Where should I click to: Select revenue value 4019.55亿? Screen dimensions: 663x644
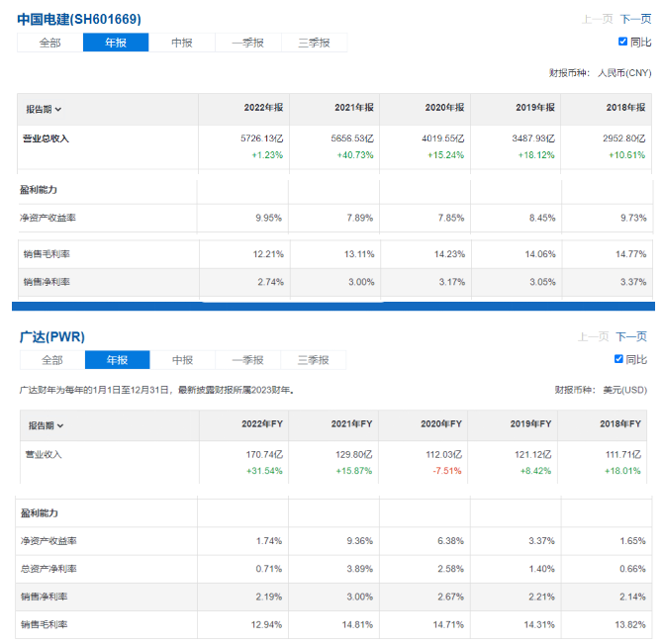tap(443, 138)
